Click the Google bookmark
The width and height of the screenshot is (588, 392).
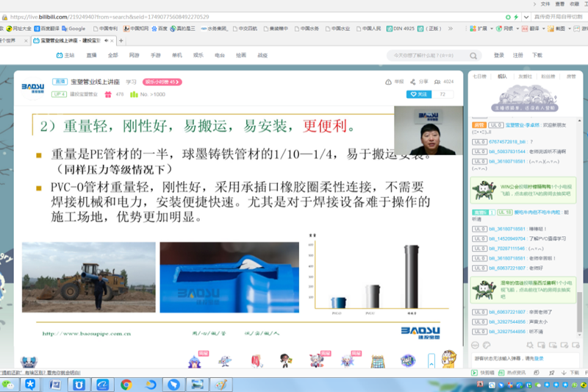(73, 29)
